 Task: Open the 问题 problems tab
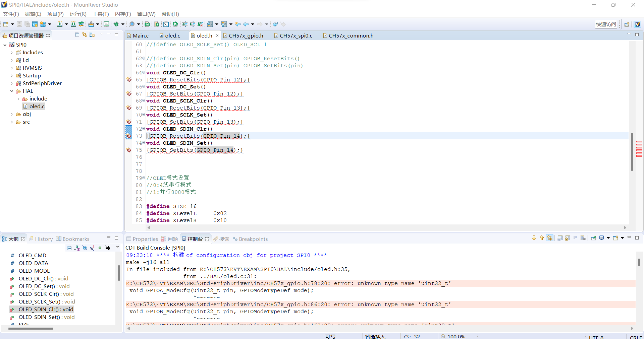[170, 239]
